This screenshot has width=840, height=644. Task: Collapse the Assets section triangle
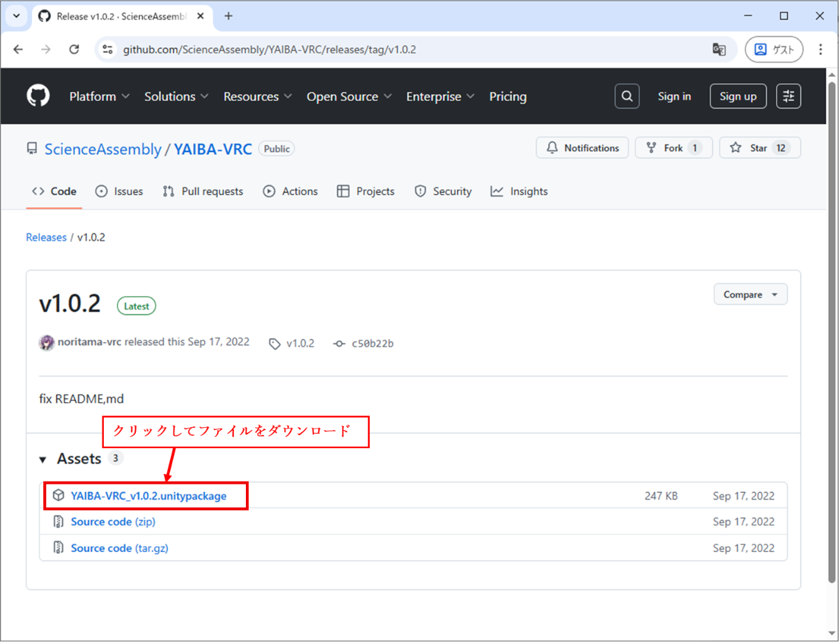(43, 459)
